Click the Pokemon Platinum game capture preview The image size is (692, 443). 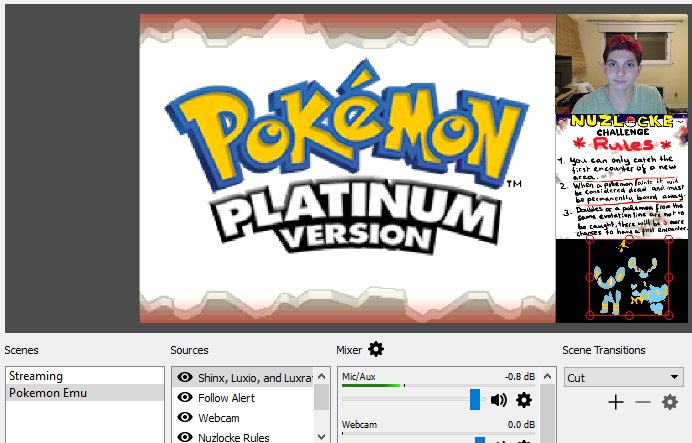[347, 169]
